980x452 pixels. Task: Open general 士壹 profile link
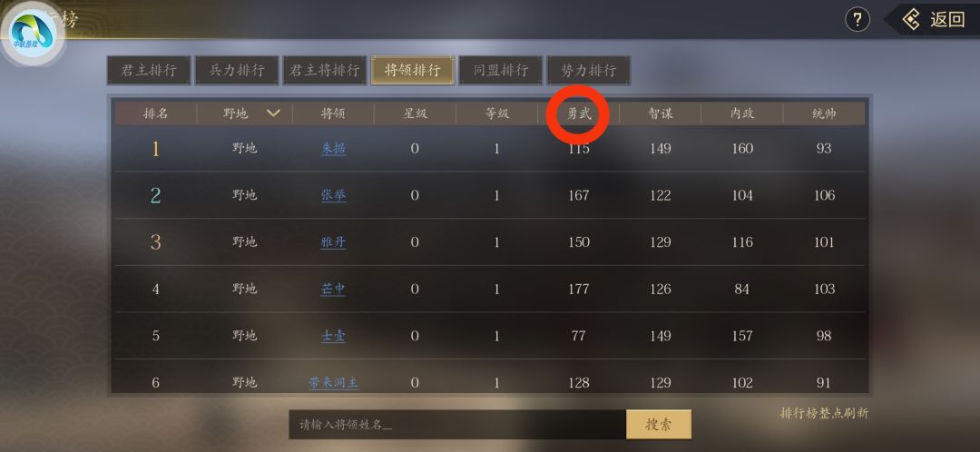coord(333,337)
